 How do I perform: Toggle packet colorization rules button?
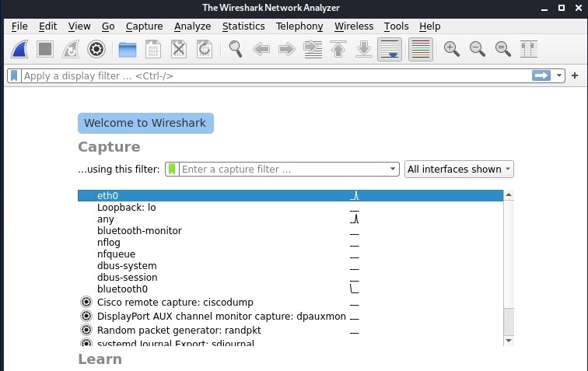click(420, 49)
